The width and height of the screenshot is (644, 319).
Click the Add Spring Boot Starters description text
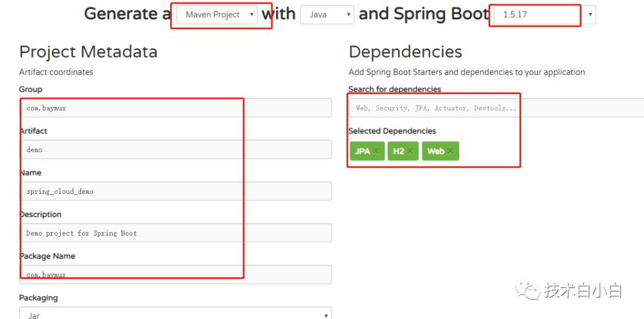click(x=467, y=72)
